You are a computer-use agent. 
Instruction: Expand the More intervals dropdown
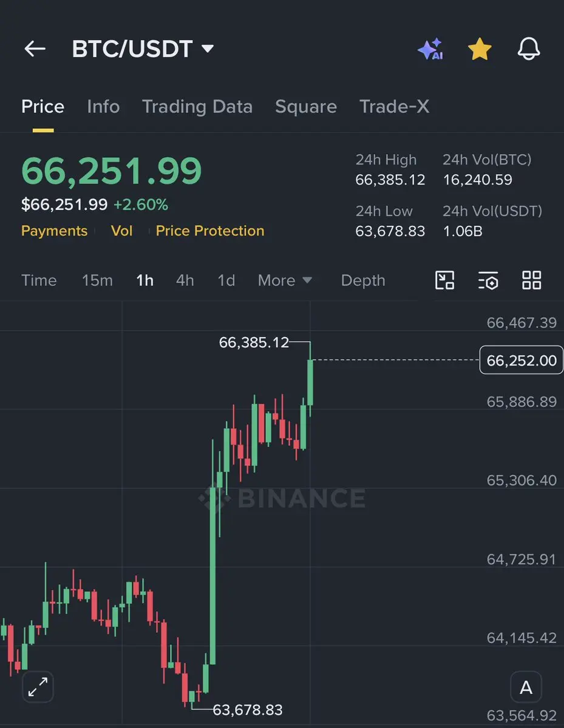click(285, 281)
